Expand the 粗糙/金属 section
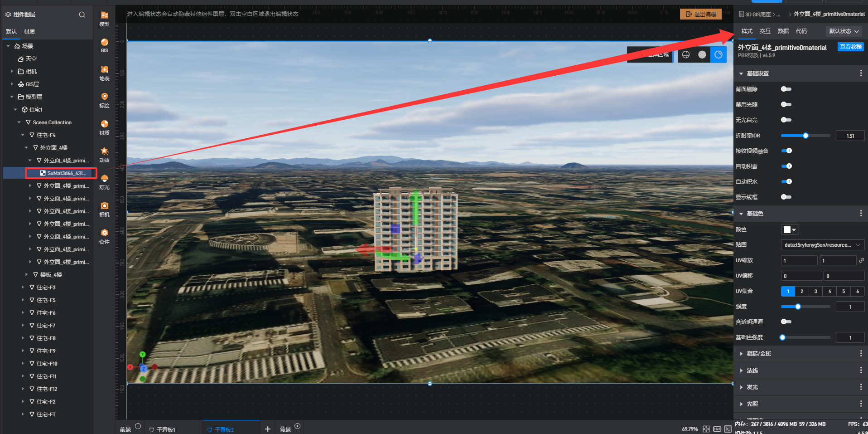This screenshot has height=434, width=868. pyautogui.click(x=759, y=354)
